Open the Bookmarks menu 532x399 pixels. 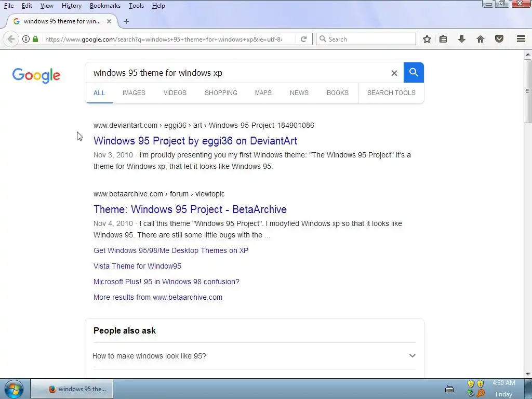pyautogui.click(x=105, y=6)
